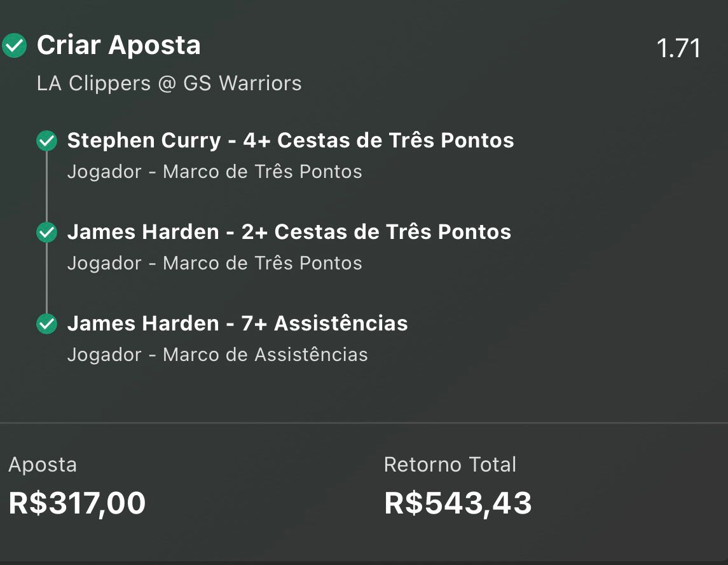Select James Harden - 2+ Cestas de Três Pontos
Image resolution: width=728 pixels, height=565 pixels.
pos(289,232)
